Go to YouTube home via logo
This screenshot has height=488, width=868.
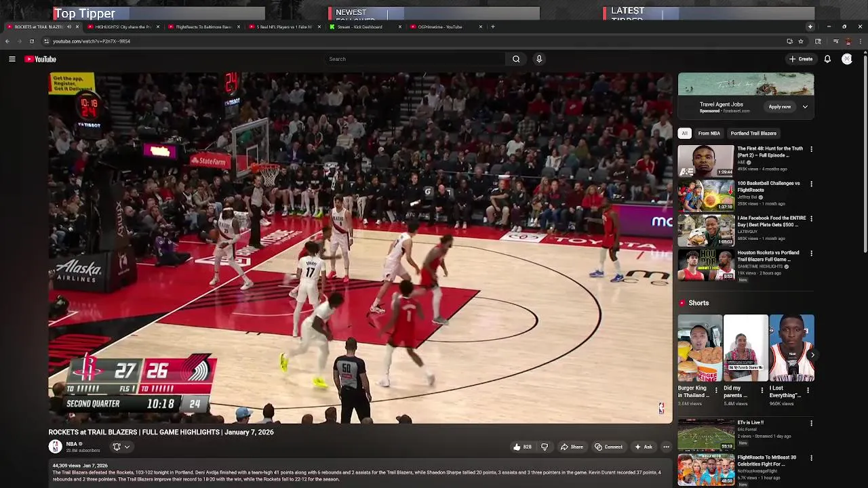click(x=41, y=59)
